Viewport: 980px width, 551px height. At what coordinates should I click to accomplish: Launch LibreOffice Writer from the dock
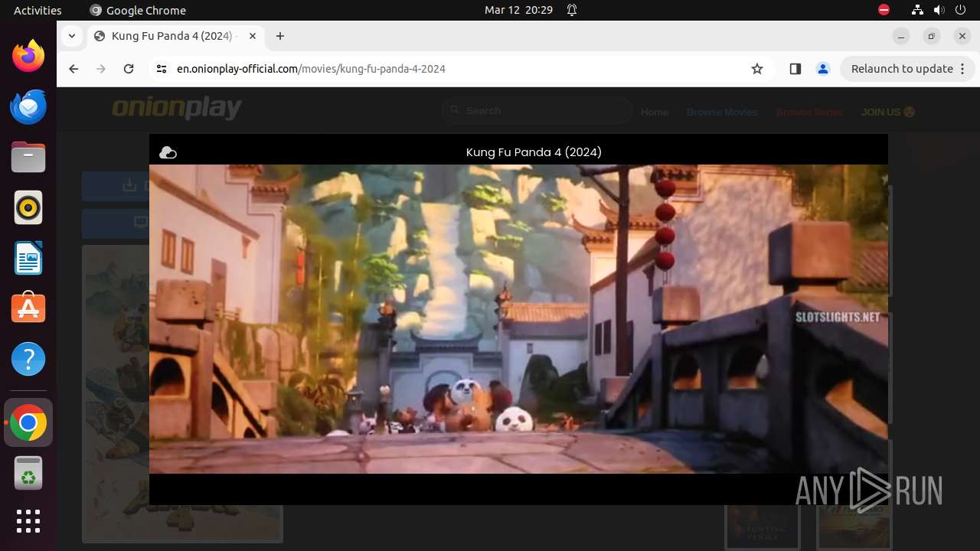28,258
